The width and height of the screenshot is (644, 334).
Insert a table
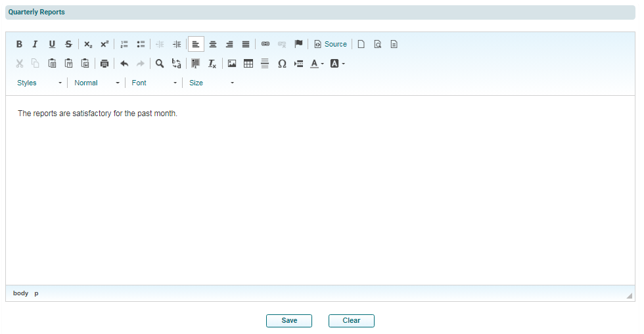248,64
